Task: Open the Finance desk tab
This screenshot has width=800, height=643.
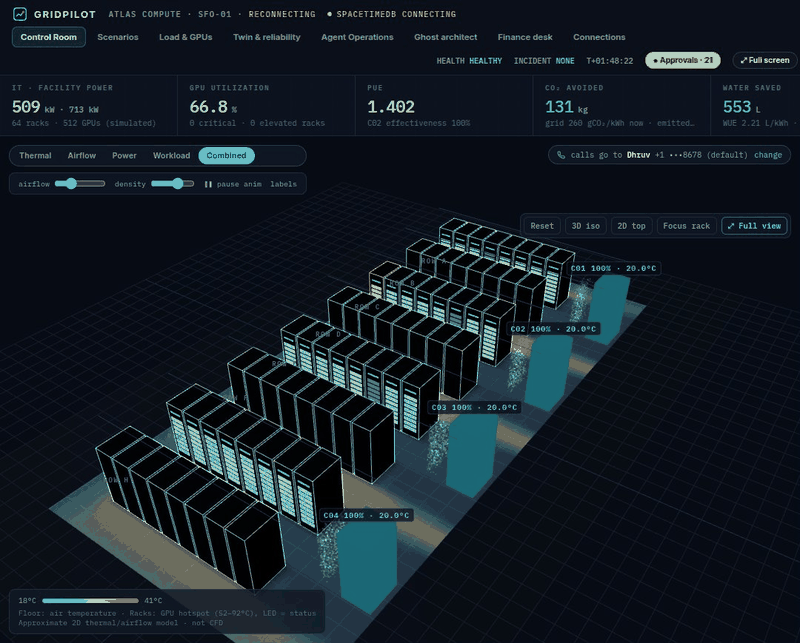Action: tap(525, 37)
